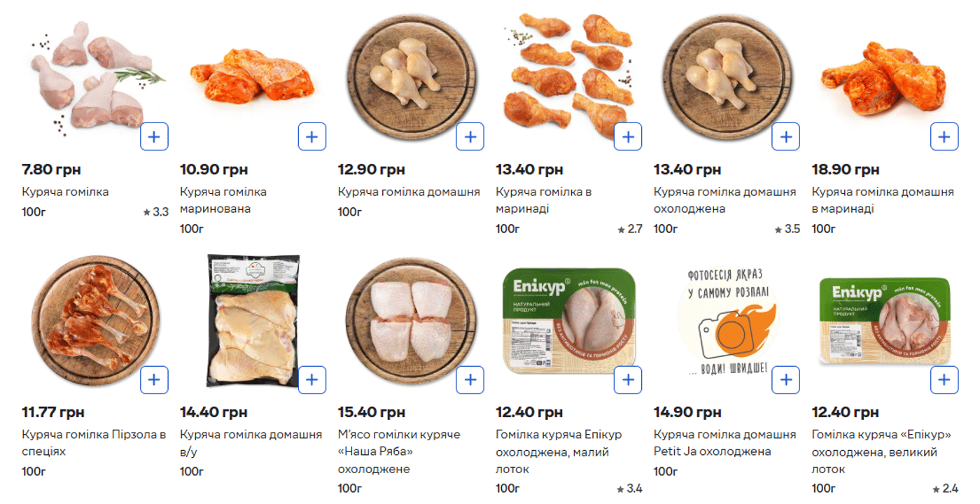Viewport: 980px width, 504px height.
Task: Add Куряча гомілка домашня в/у to cart
Action: pos(312,379)
